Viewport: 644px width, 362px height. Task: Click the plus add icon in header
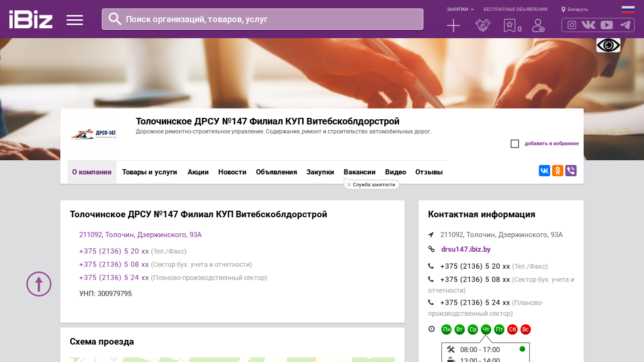[454, 25]
